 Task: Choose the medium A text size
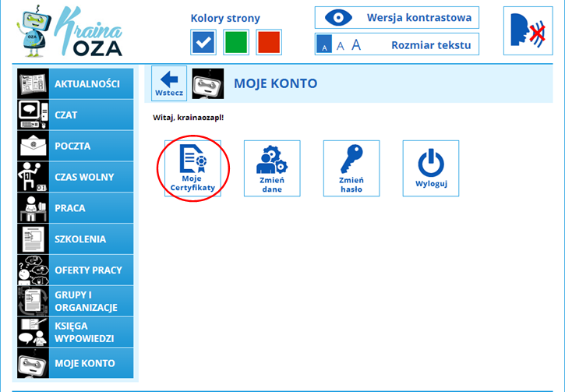click(340, 46)
